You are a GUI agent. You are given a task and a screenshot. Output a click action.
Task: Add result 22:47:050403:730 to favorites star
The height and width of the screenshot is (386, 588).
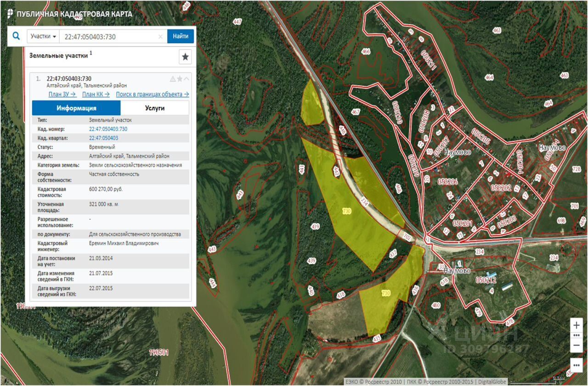180,79
